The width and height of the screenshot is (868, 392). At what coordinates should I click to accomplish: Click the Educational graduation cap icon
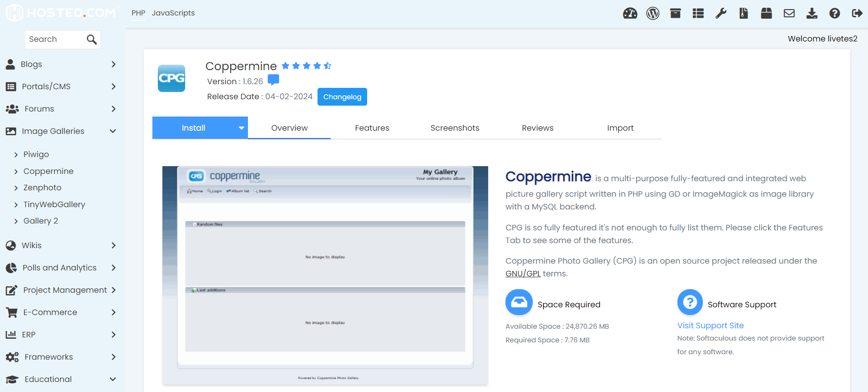coord(12,379)
